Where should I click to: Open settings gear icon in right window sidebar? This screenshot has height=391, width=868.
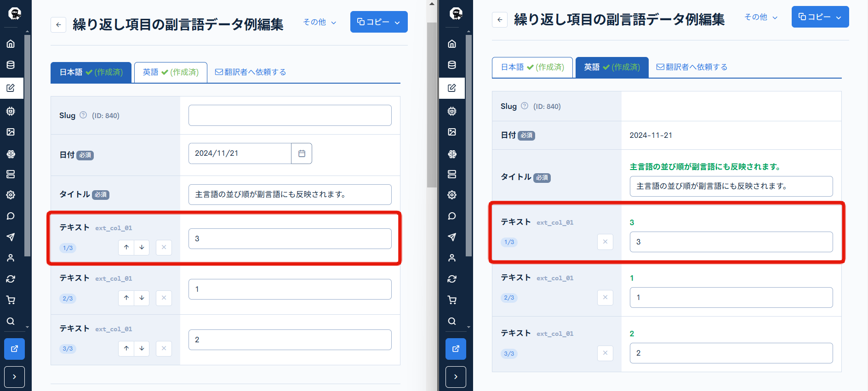pyautogui.click(x=452, y=195)
